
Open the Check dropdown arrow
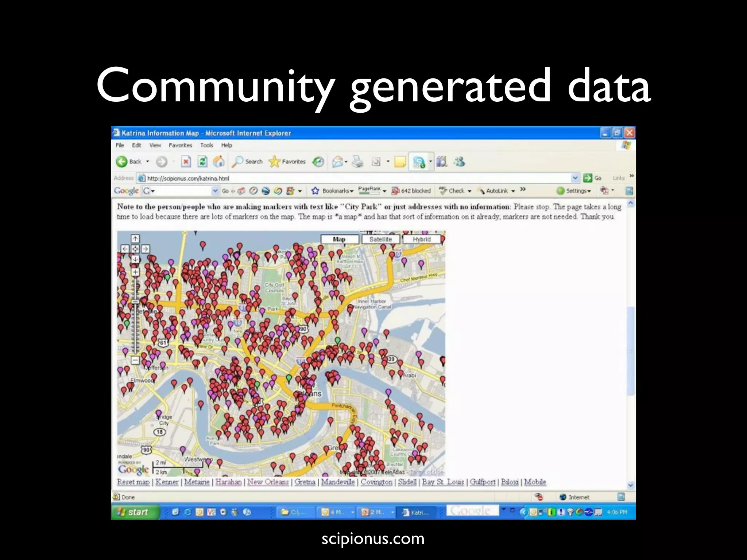[x=469, y=191]
